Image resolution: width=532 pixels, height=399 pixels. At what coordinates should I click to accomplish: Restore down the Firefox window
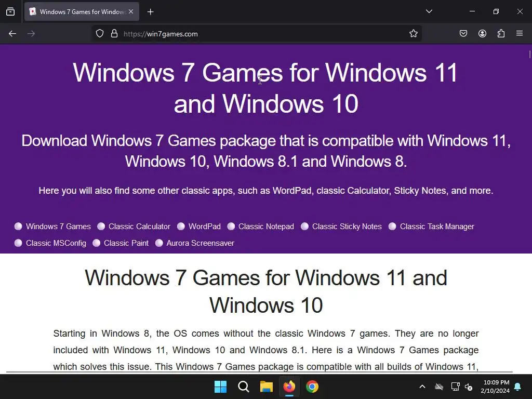(x=496, y=11)
